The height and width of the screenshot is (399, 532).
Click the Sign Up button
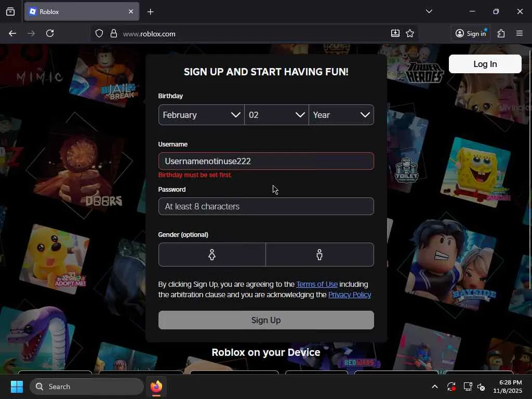point(266,320)
